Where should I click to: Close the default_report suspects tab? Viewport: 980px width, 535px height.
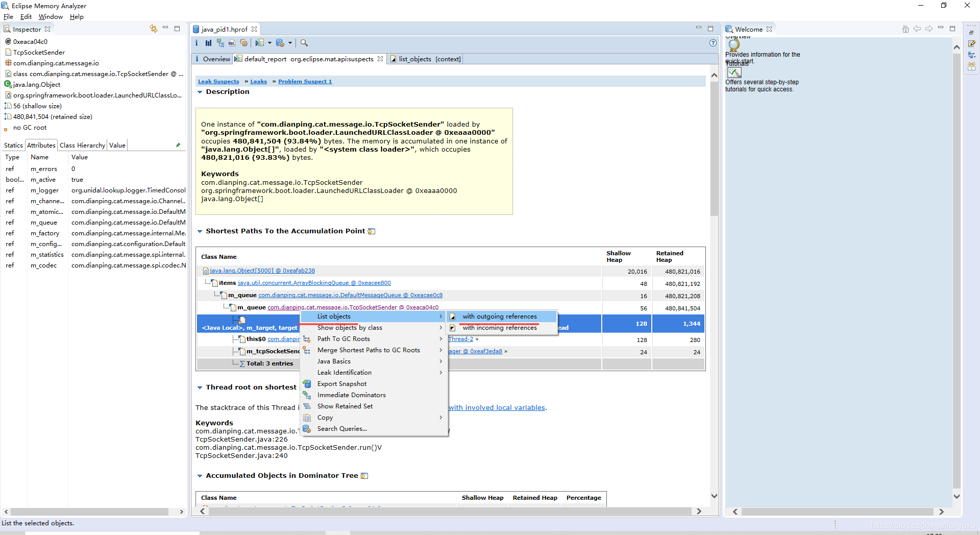(x=380, y=59)
